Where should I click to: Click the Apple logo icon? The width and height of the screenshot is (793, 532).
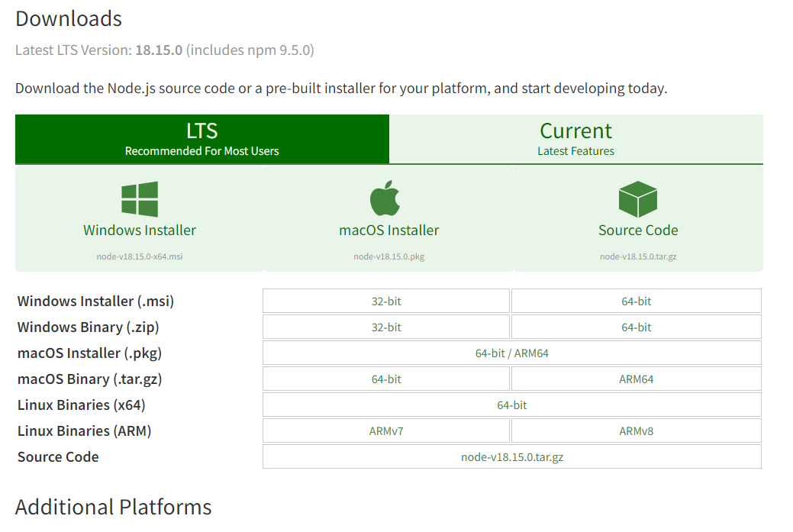click(386, 198)
